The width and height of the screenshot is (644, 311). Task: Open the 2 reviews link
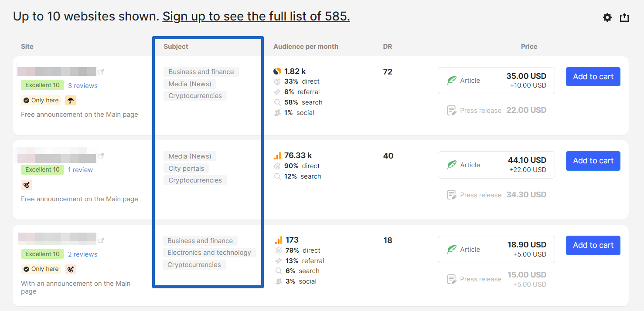coord(83,254)
